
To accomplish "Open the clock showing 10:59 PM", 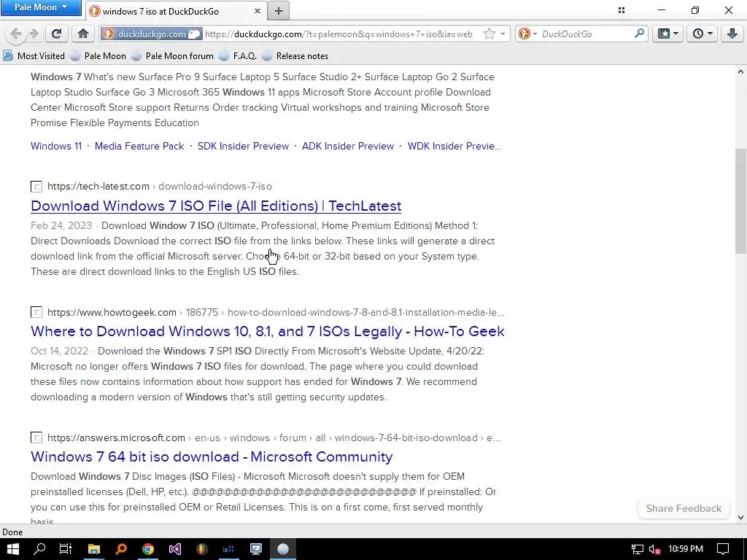I will click(x=686, y=549).
